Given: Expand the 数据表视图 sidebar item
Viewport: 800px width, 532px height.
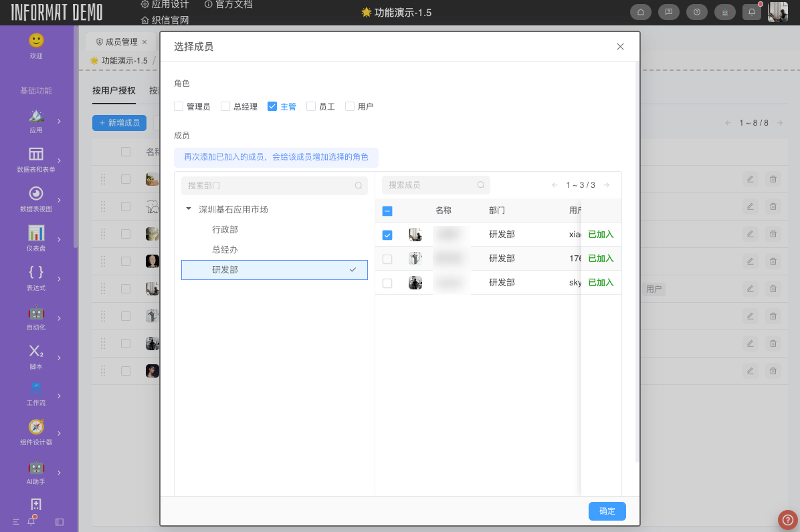Looking at the screenshot, I should (36, 198).
